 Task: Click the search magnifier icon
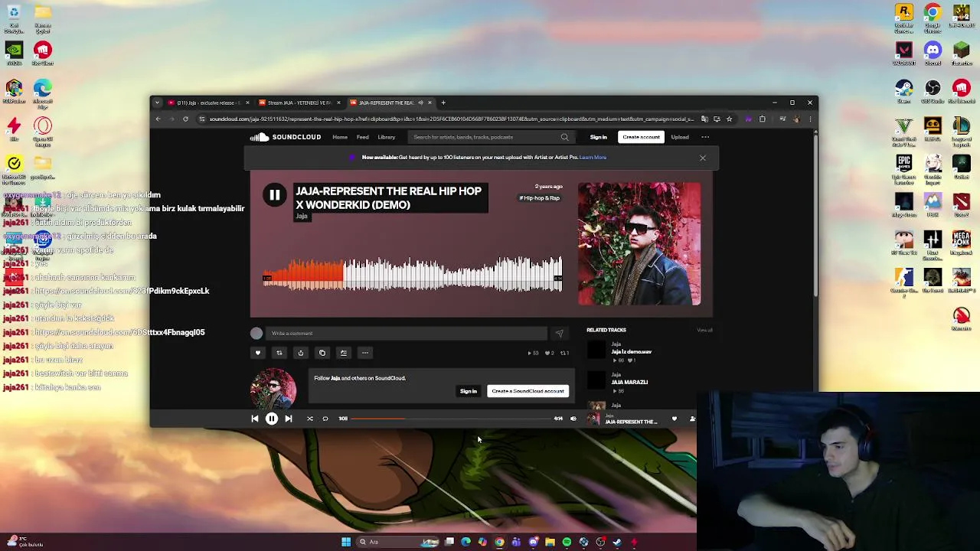(565, 137)
